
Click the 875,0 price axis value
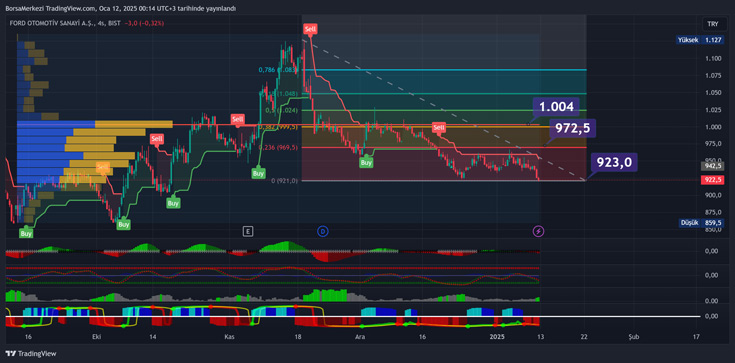pyautogui.click(x=712, y=212)
